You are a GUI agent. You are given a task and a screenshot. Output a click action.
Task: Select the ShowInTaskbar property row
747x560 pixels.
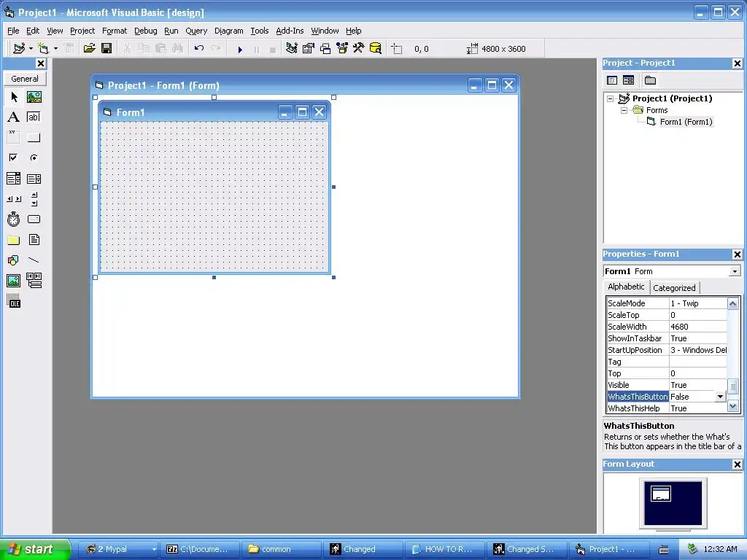click(x=667, y=338)
